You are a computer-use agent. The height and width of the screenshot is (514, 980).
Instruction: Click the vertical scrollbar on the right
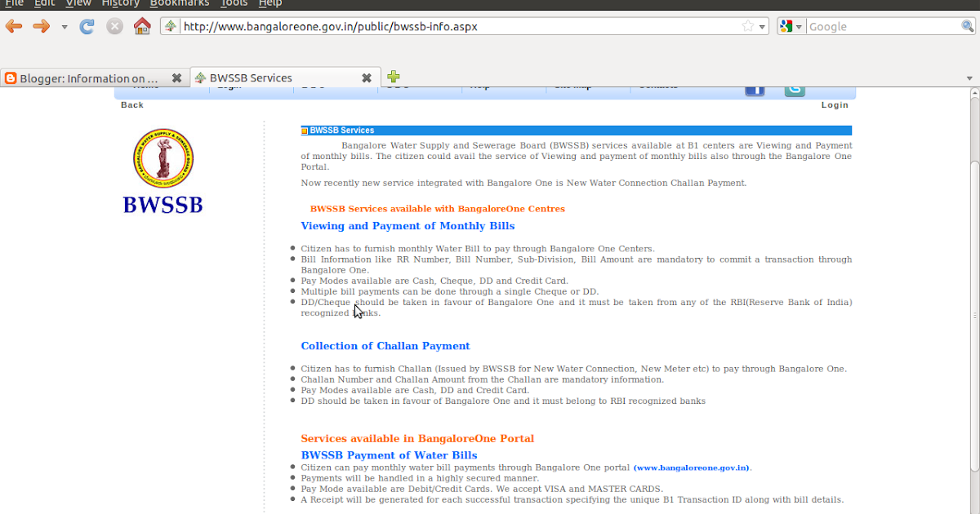point(974,245)
